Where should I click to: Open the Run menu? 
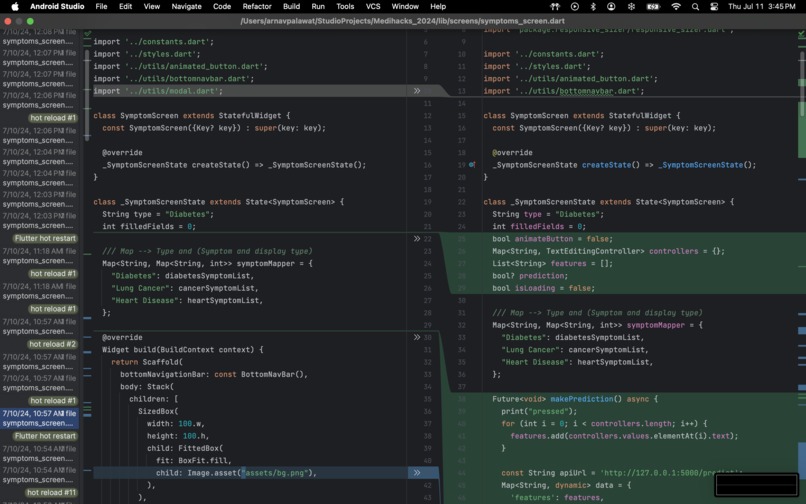point(318,6)
